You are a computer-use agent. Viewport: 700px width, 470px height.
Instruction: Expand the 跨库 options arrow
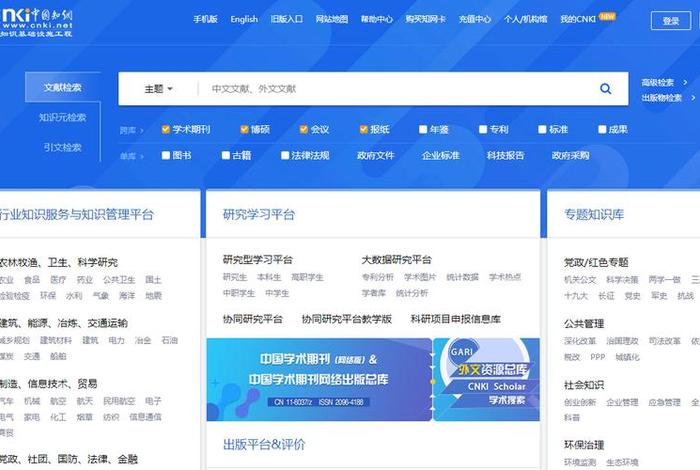point(142,130)
